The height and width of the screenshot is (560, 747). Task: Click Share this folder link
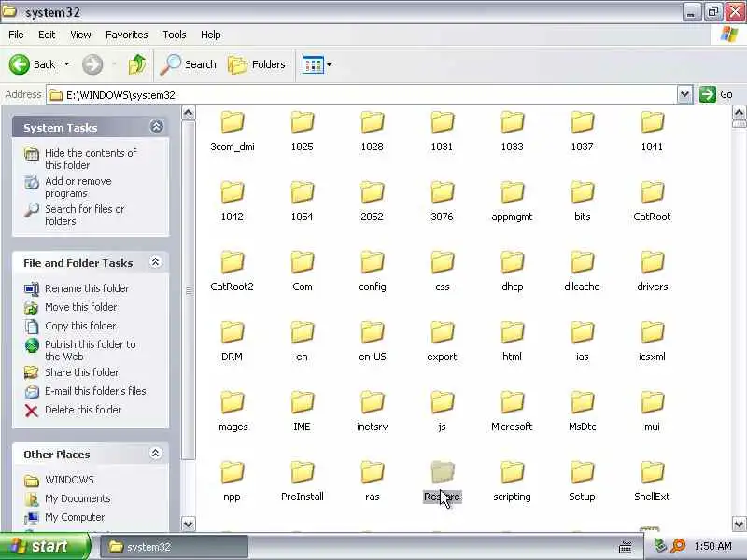pos(82,372)
